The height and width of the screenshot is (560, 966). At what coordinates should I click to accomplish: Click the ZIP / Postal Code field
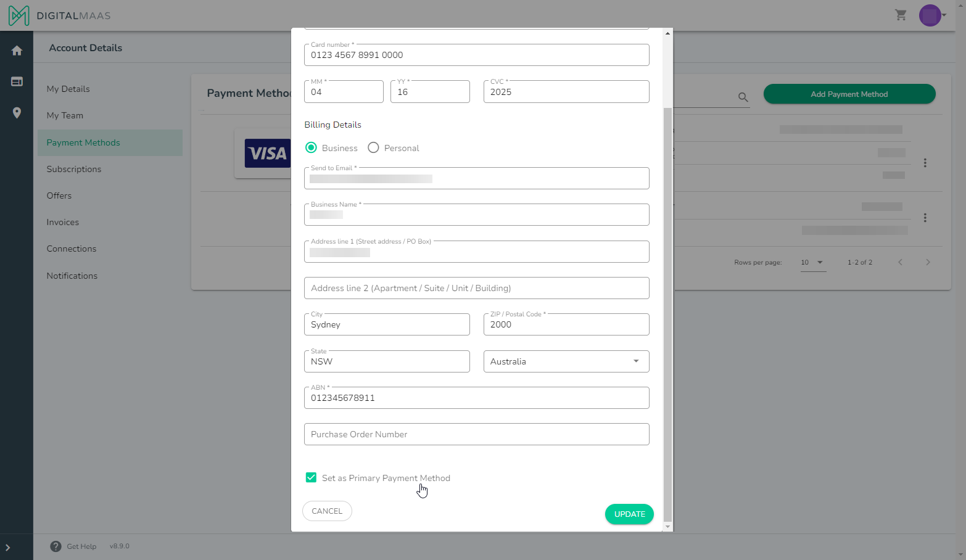click(x=566, y=324)
